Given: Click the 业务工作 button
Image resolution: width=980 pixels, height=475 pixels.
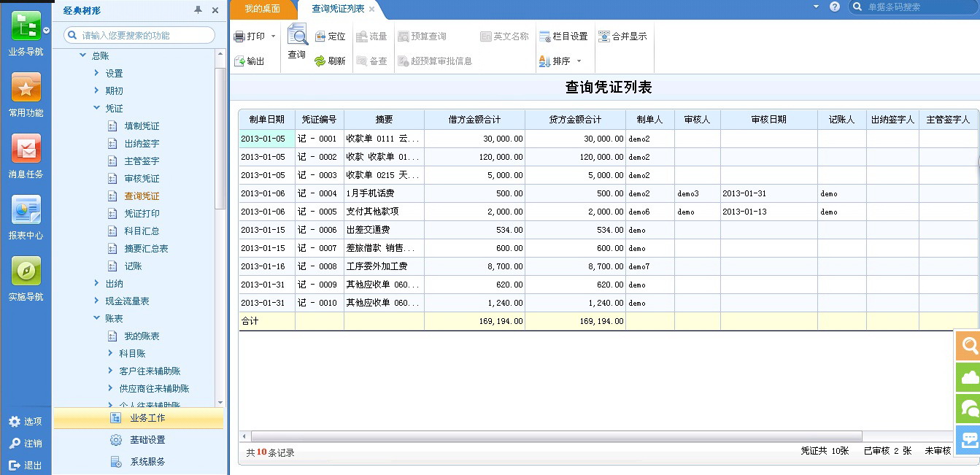Looking at the screenshot, I should [139, 418].
